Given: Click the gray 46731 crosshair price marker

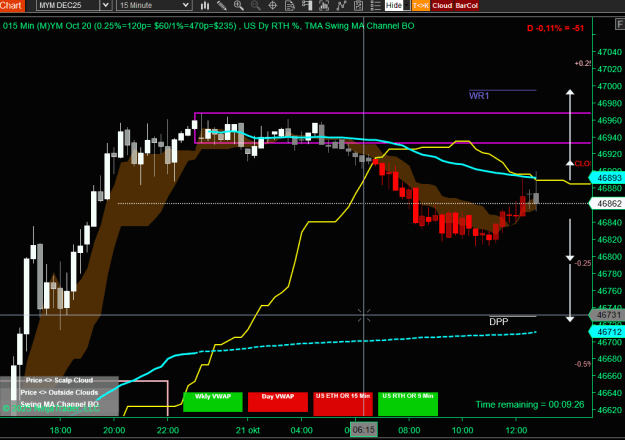Looking at the screenshot, I should (x=607, y=315).
